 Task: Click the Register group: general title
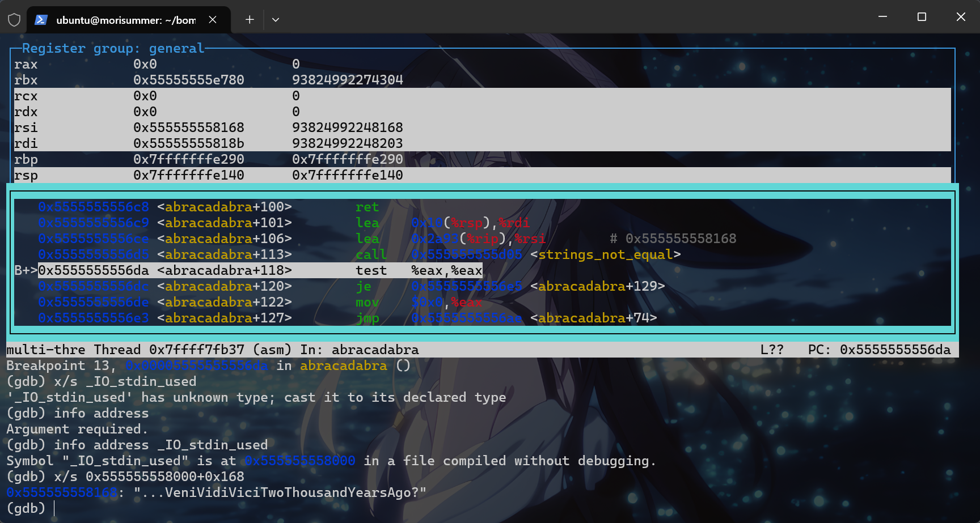[113, 49]
